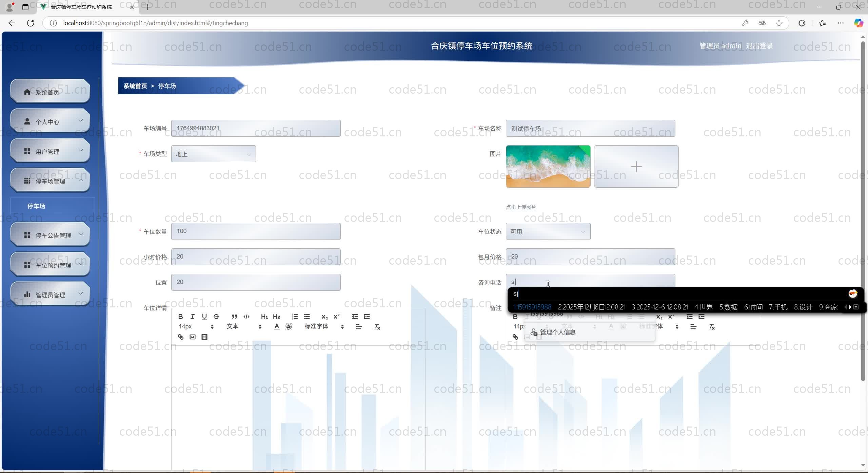Click 退出登录 link in header
The height and width of the screenshot is (473, 868).
pos(759,46)
